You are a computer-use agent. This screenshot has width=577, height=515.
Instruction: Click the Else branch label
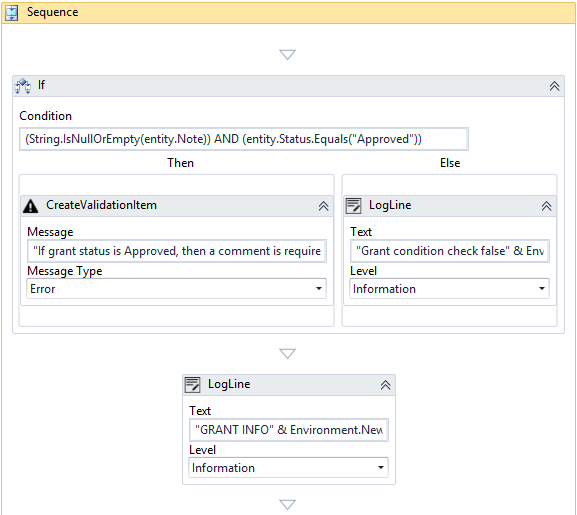coord(450,163)
